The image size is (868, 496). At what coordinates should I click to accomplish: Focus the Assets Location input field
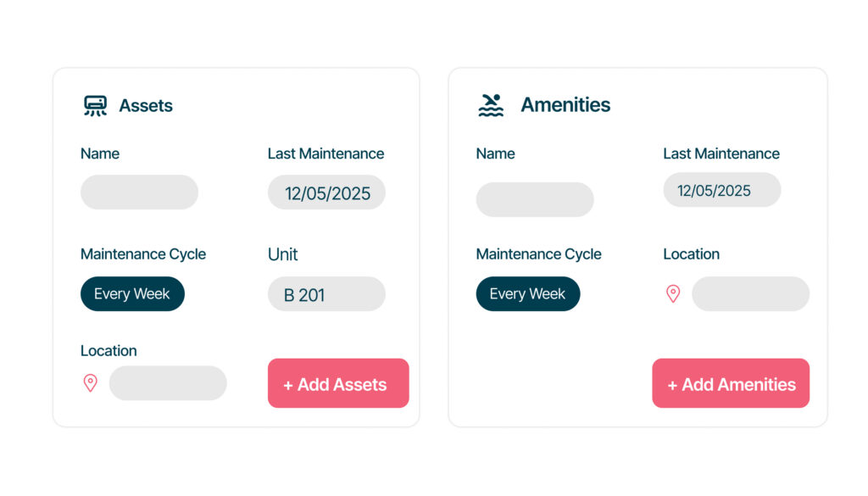[168, 383]
